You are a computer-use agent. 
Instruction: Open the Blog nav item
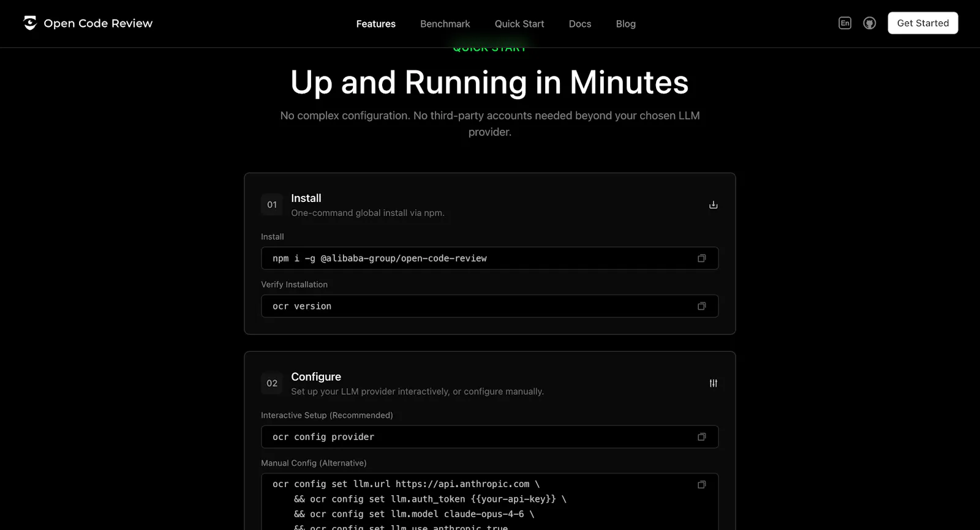(x=626, y=24)
